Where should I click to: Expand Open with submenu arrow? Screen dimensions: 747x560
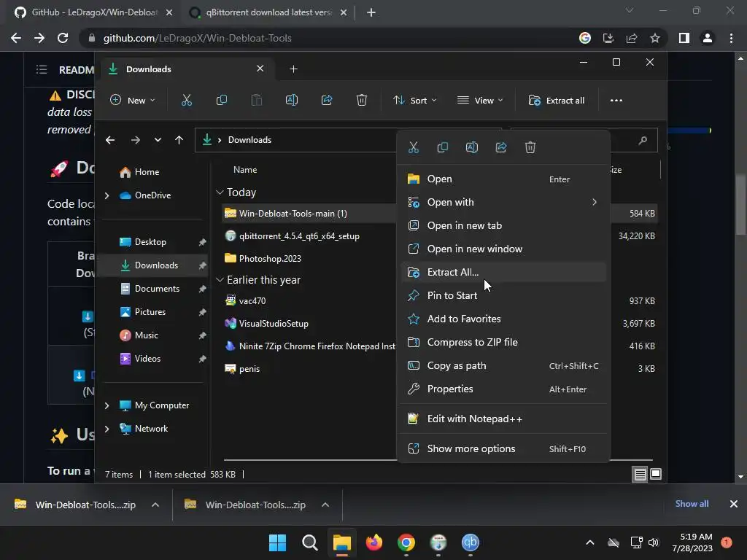coord(594,203)
